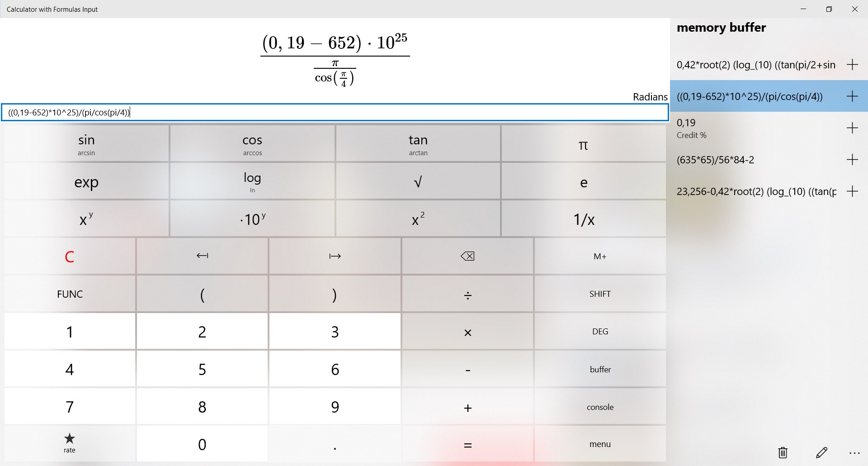Move cursor right with the right arrow key
The width and height of the screenshot is (868, 466).
click(335, 257)
